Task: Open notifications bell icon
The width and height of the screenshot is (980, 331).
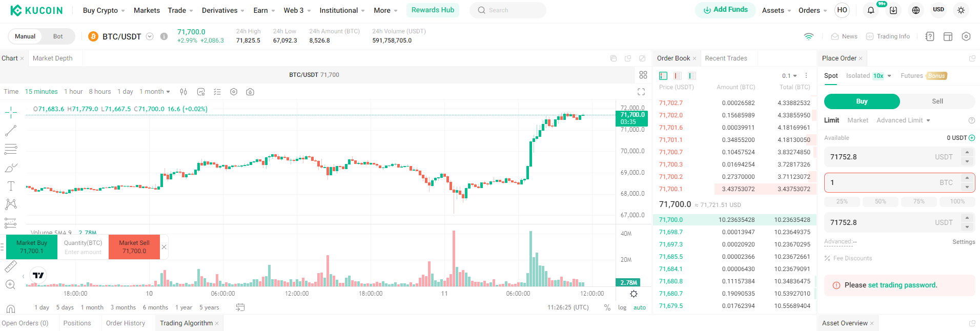Action: pyautogui.click(x=871, y=10)
